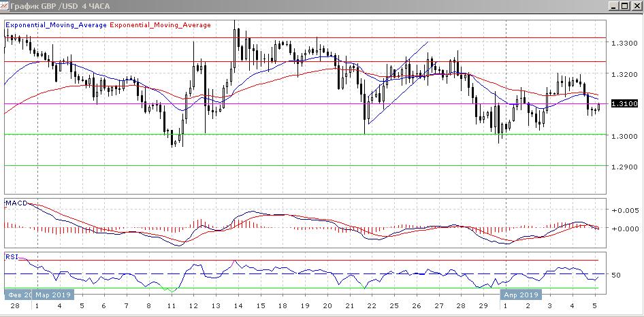The height and width of the screenshot is (317, 644).
Task: Click the 'Фев 20' month marker
Action: coord(18,295)
